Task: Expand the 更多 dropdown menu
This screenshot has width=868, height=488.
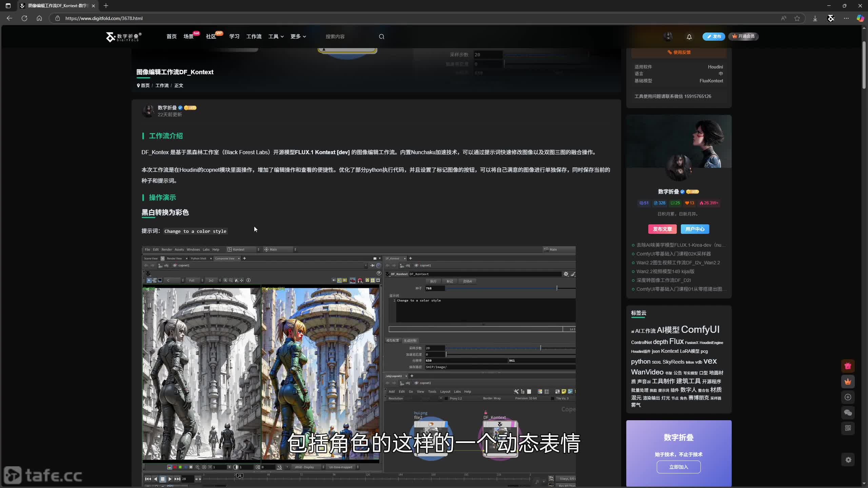Action: [298, 37]
